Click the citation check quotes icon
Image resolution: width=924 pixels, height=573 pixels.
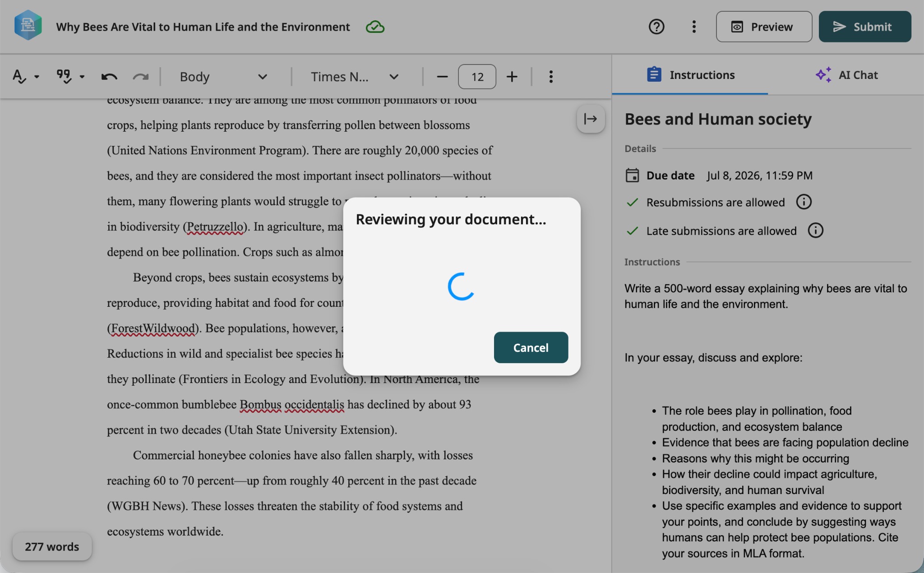[64, 76]
